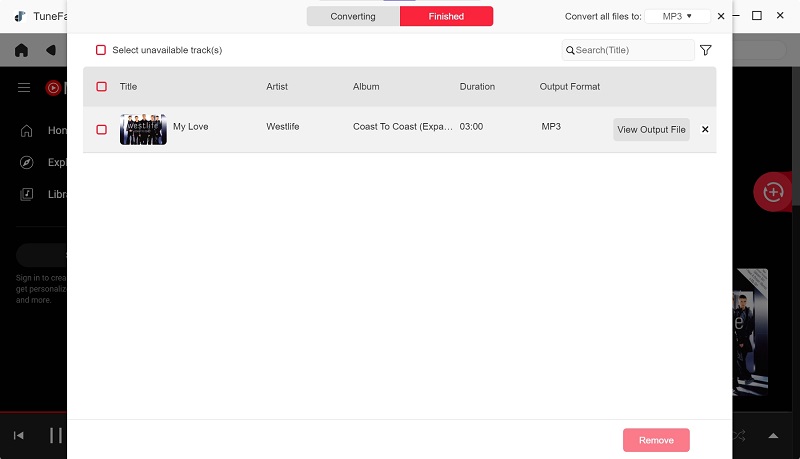The height and width of the screenshot is (459, 800).
Task: Switch to the Converting tab
Action: click(x=353, y=16)
